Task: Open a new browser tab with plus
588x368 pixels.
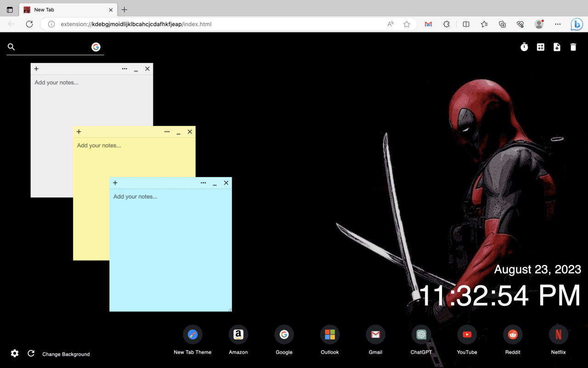Action: 124,10
